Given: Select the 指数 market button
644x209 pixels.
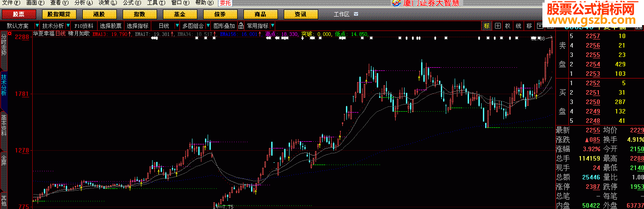Looking at the screenshot, I should (140, 14).
